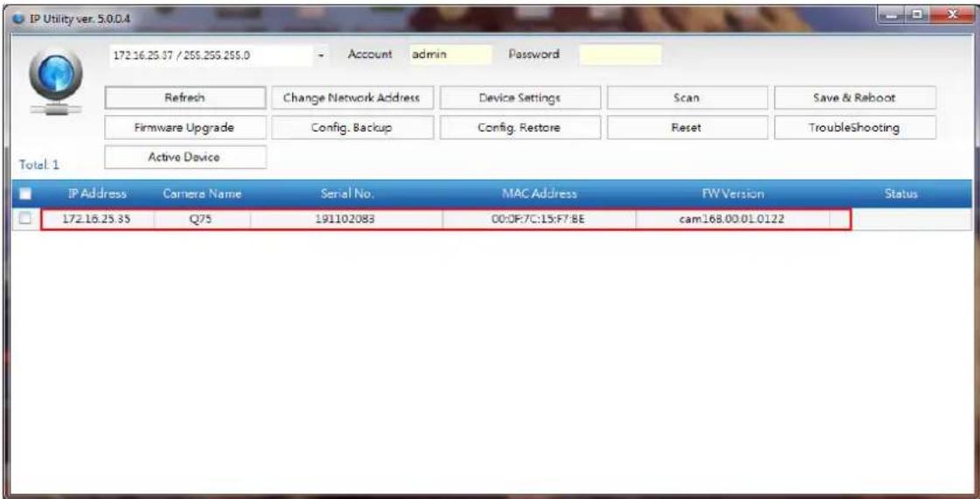Screen dimensions: 980x499
Task: Open TroubleShooting
Action: [854, 128]
